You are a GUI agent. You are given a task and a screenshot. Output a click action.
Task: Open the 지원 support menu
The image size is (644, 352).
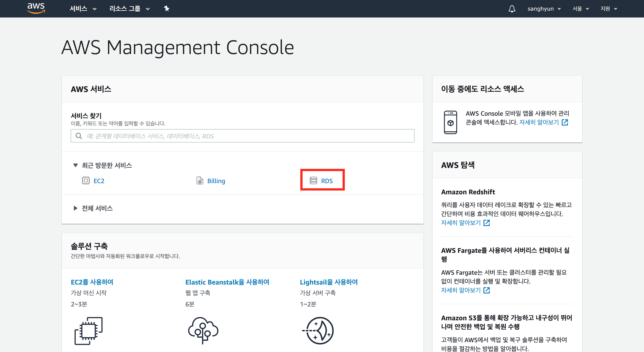click(608, 9)
